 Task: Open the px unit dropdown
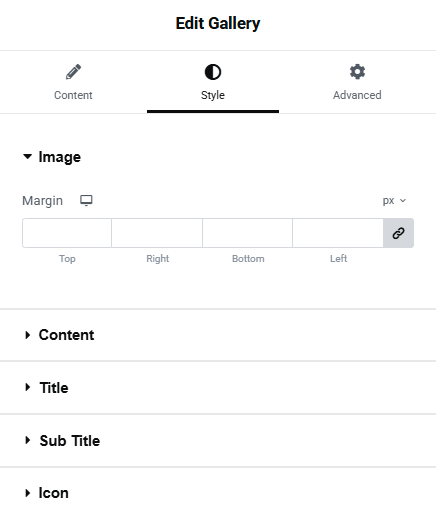point(394,201)
